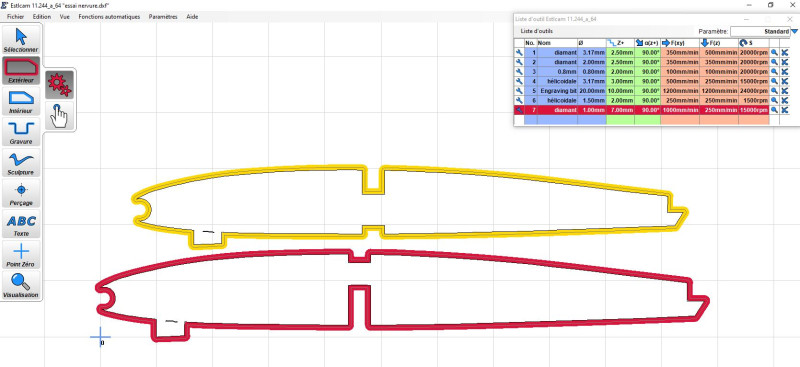Open the Vue menu

tap(65, 16)
